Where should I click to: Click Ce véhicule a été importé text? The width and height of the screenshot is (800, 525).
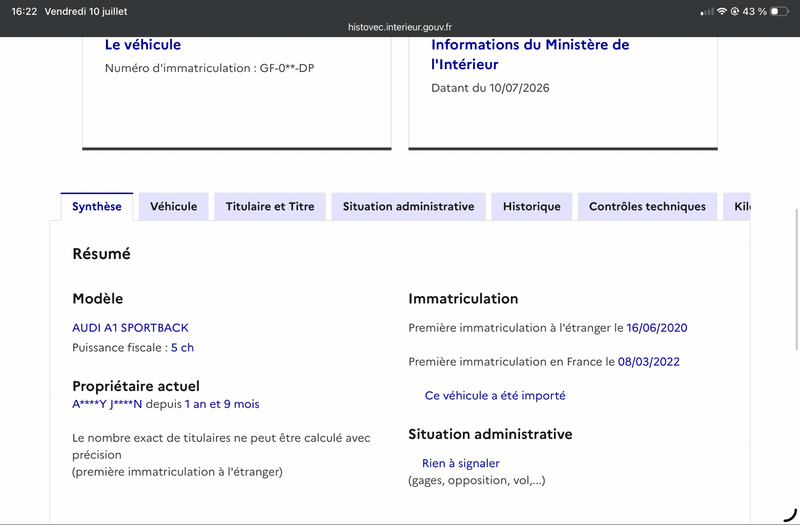[495, 395]
